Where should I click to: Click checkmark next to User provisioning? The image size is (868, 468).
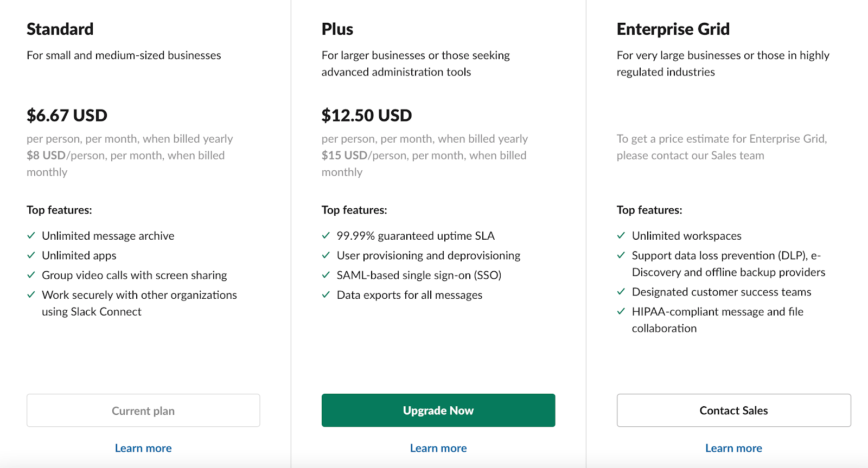pyautogui.click(x=326, y=255)
